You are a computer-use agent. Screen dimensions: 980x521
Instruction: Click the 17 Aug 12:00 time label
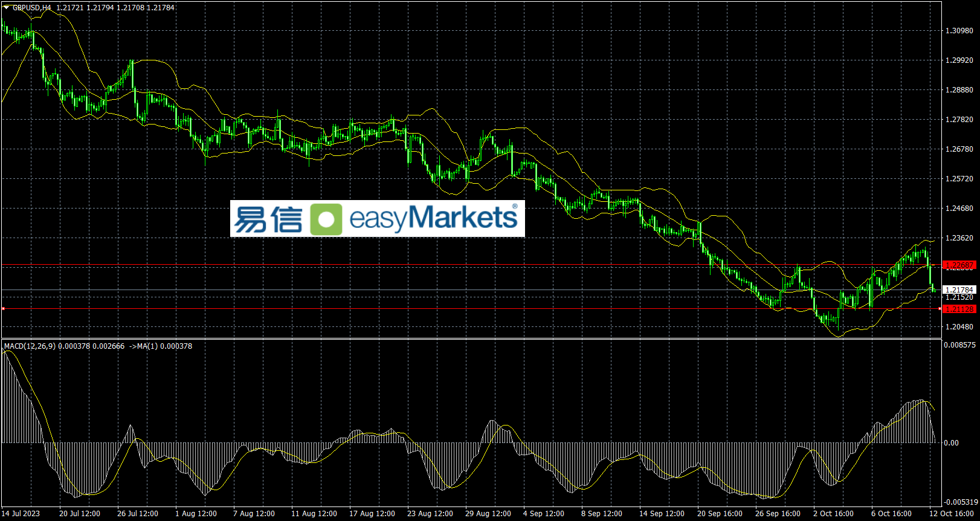372,514
